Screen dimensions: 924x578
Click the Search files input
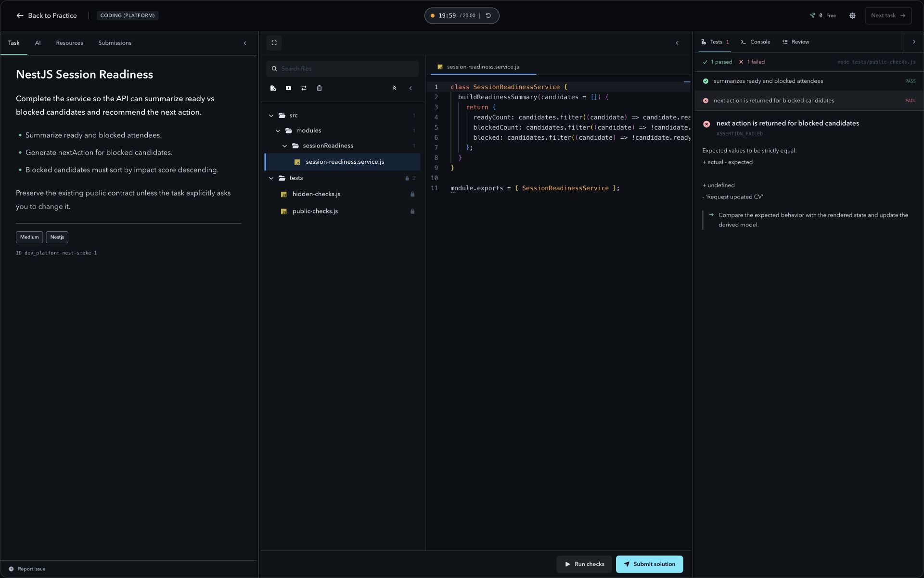342,69
